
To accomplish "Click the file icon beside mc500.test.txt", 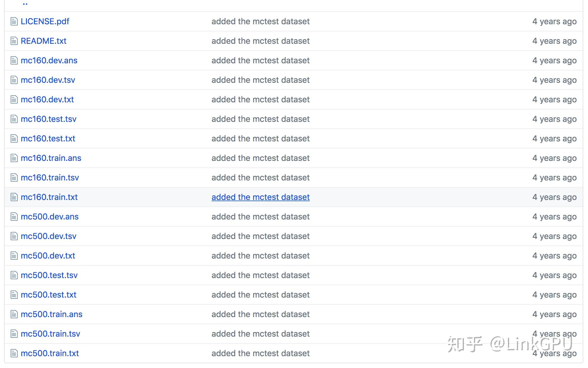I will [14, 295].
